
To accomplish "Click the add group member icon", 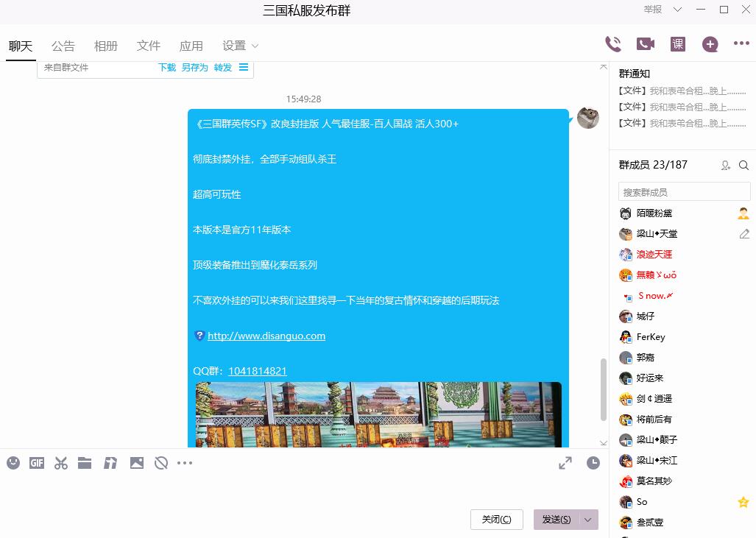I will coord(726,166).
